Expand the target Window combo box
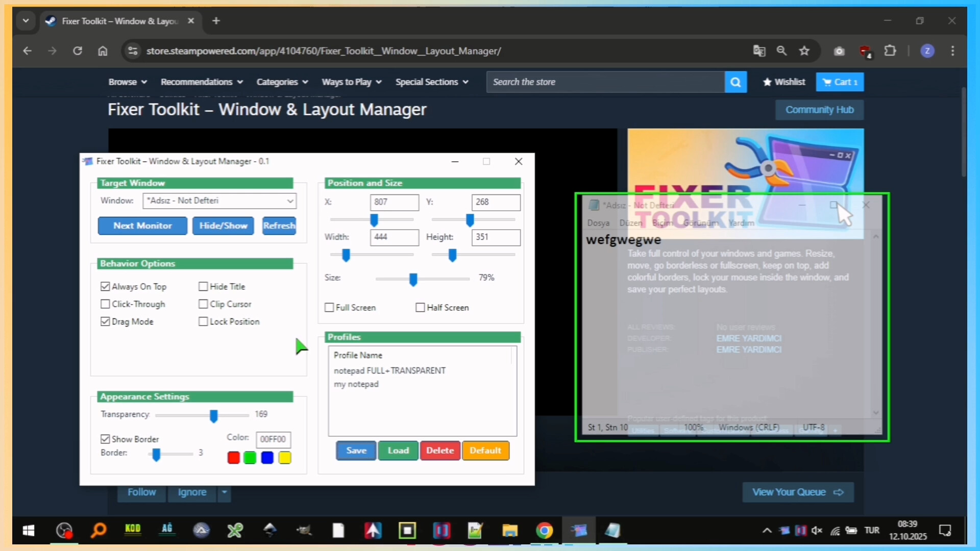The height and width of the screenshot is (551, 980). pos(290,201)
